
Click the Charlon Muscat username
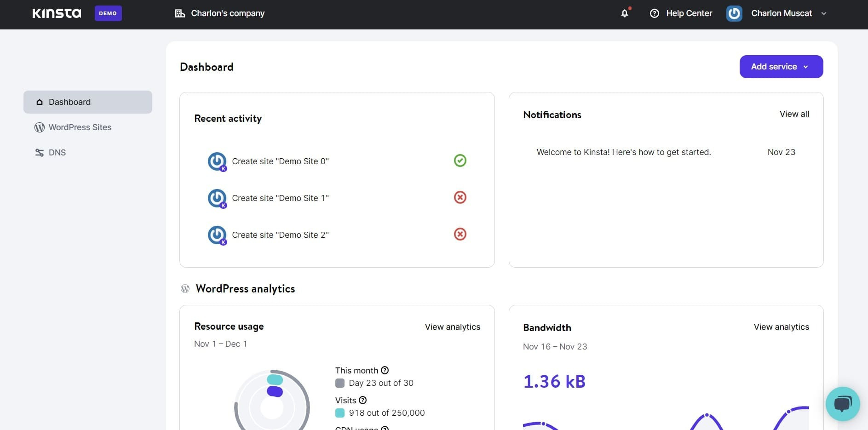(782, 13)
